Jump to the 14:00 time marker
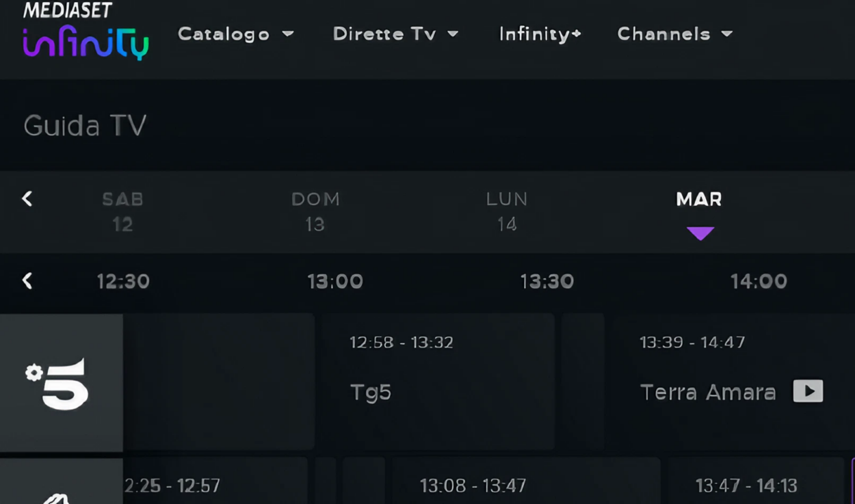Viewport: 855px width, 504px height. click(x=759, y=281)
